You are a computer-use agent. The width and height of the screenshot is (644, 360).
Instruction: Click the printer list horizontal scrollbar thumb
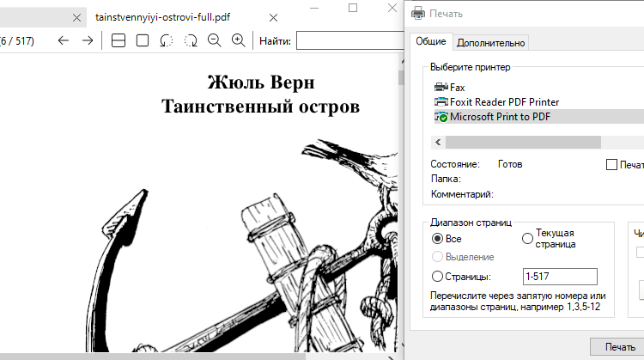pyautogui.click(x=523, y=143)
